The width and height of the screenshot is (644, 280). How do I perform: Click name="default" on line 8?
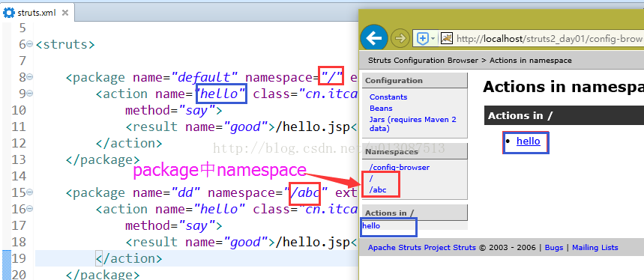pos(185,77)
